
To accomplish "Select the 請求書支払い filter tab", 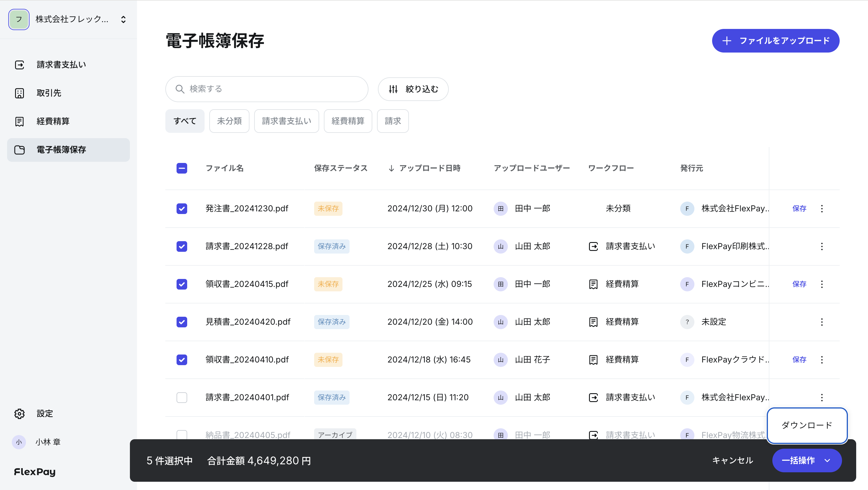I will [x=286, y=121].
